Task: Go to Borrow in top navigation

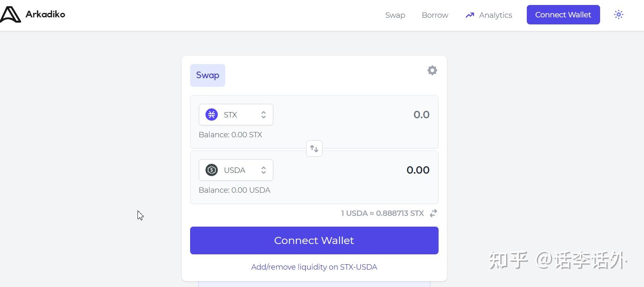Action: click(435, 15)
